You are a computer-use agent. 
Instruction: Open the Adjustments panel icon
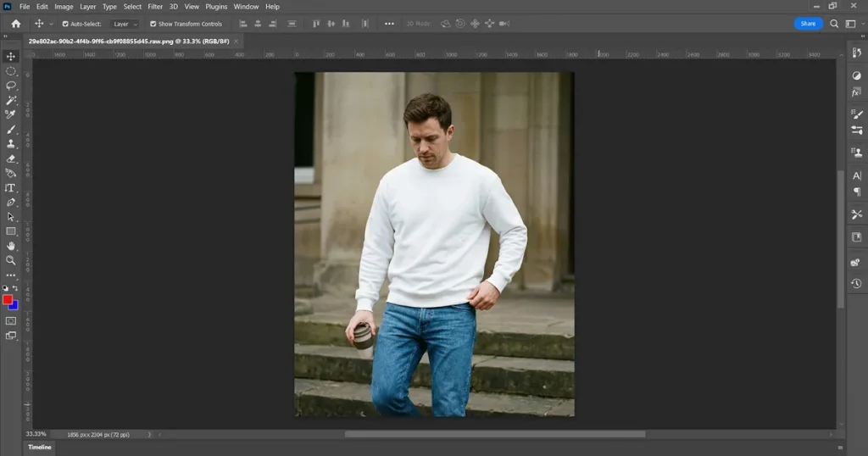(856, 75)
